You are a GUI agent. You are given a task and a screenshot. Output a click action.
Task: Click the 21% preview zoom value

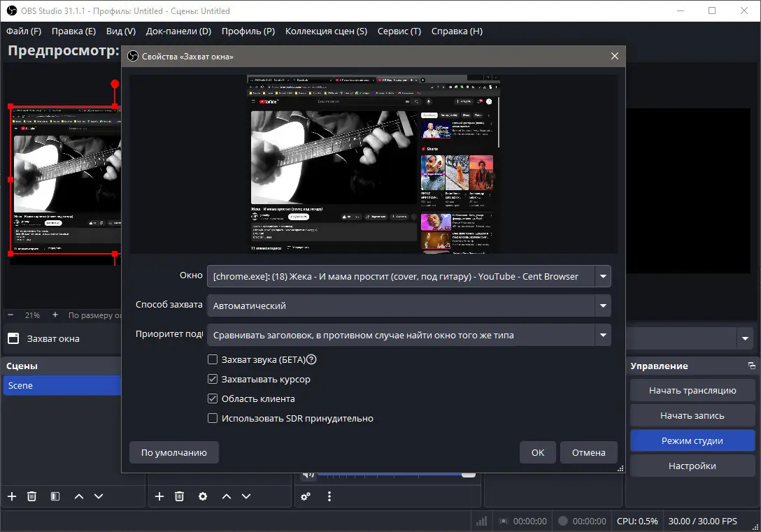click(32, 315)
